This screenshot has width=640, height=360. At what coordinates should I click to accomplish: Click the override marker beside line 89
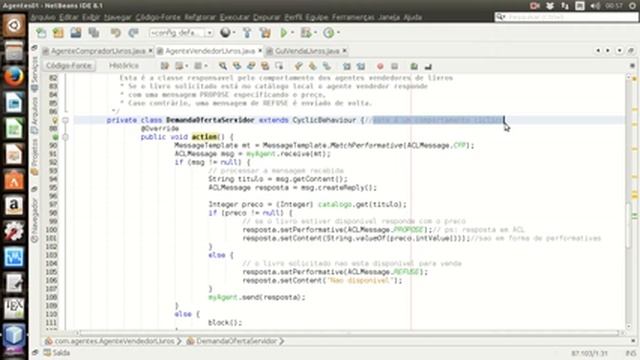tap(55, 137)
